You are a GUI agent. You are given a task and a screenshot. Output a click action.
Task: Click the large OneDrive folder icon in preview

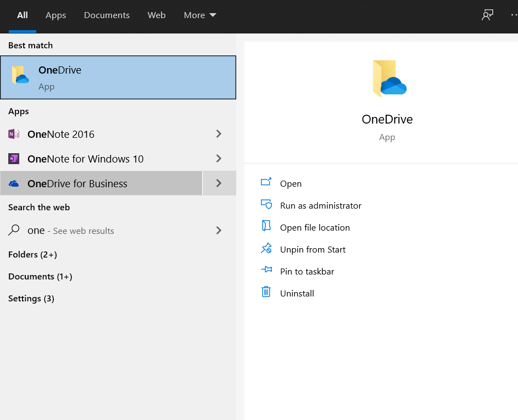click(x=389, y=79)
